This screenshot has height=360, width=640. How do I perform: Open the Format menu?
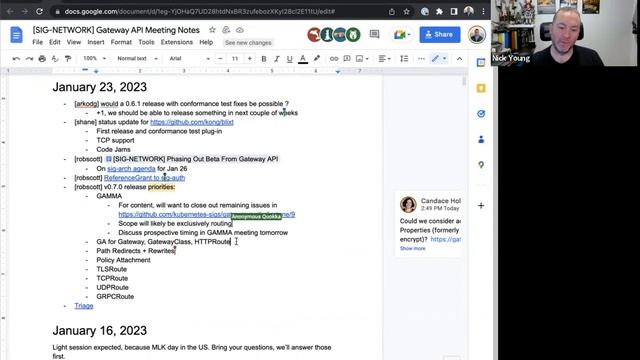[121, 42]
